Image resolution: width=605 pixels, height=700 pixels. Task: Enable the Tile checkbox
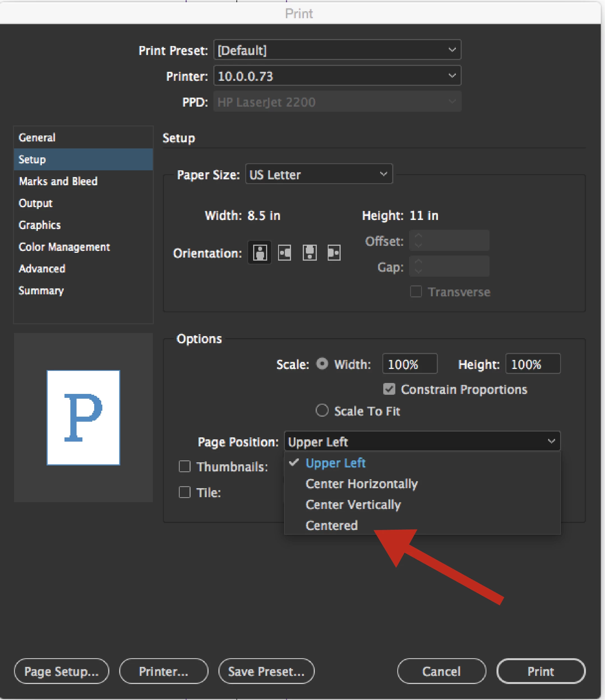point(185,492)
